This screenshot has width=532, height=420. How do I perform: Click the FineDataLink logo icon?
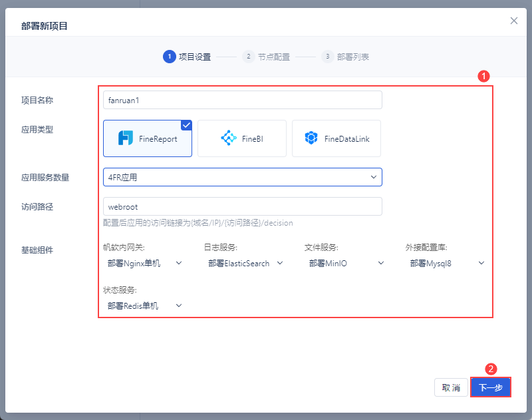pyautogui.click(x=311, y=138)
